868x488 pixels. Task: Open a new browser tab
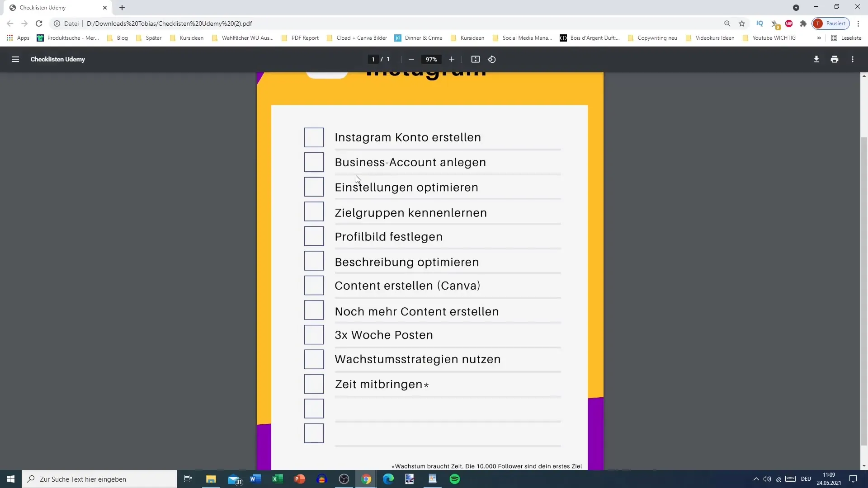(x=122, y=8)
